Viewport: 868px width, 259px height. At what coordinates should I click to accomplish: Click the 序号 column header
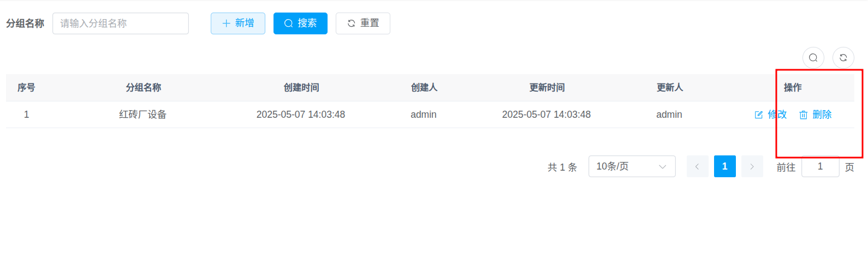click(26, 88)
